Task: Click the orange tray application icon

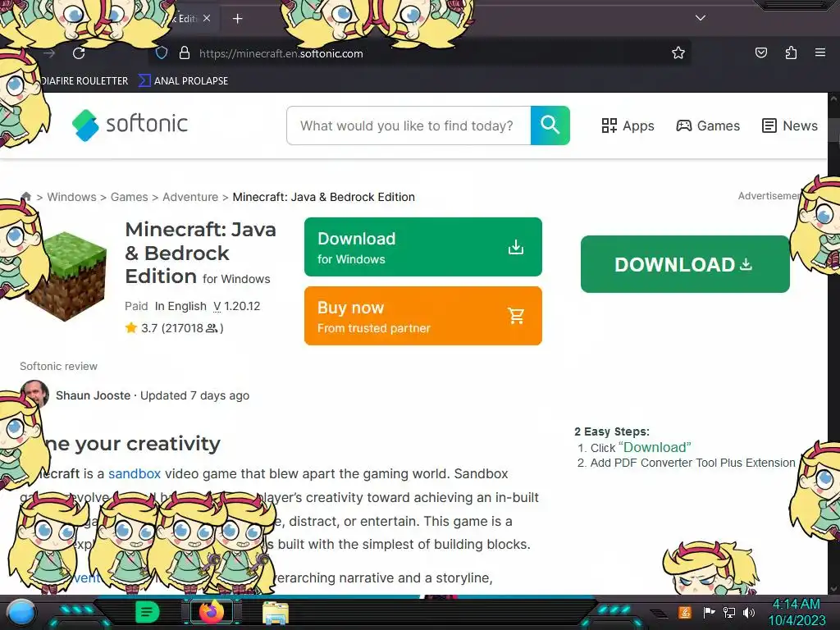Action: (685, 612)
